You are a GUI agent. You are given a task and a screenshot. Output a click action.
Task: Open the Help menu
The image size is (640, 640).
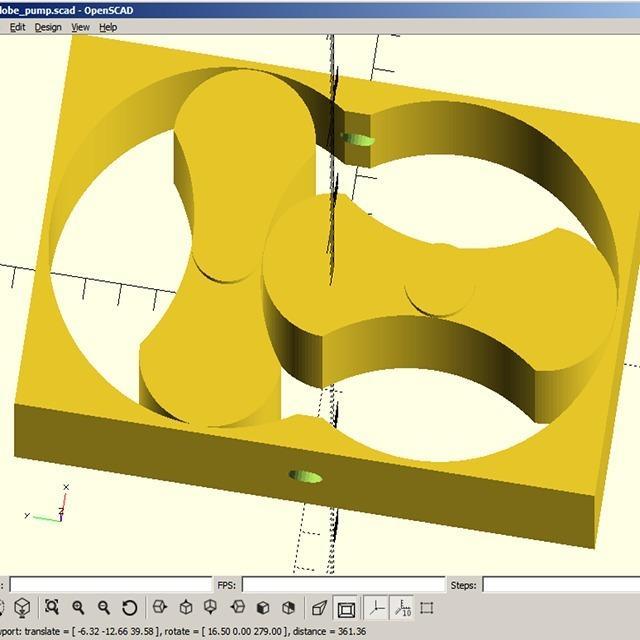(x=108, y=27)
